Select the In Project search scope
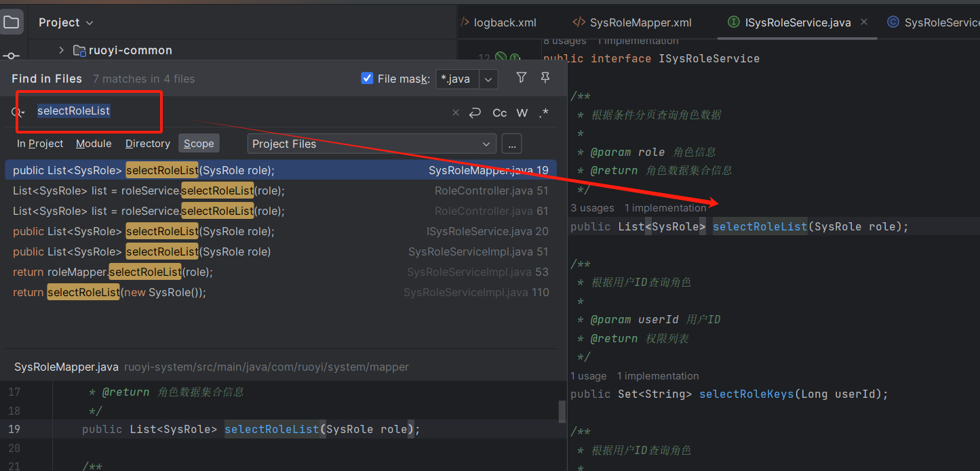Image resolution: width=980 pixels, height=471 pixels. pos(40,144)
